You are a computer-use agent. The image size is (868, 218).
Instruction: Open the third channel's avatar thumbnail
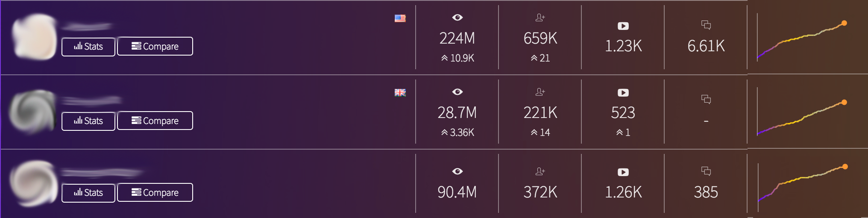33,183
